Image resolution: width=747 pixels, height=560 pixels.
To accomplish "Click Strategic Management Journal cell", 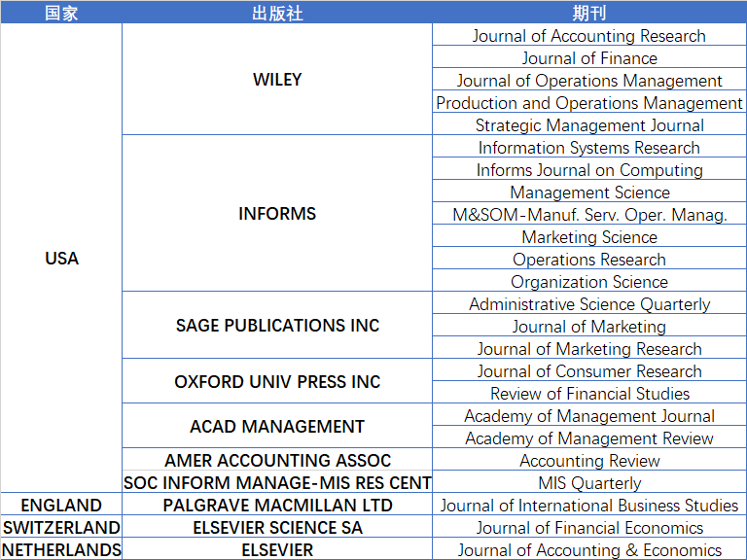I will (x=589, y=124).
